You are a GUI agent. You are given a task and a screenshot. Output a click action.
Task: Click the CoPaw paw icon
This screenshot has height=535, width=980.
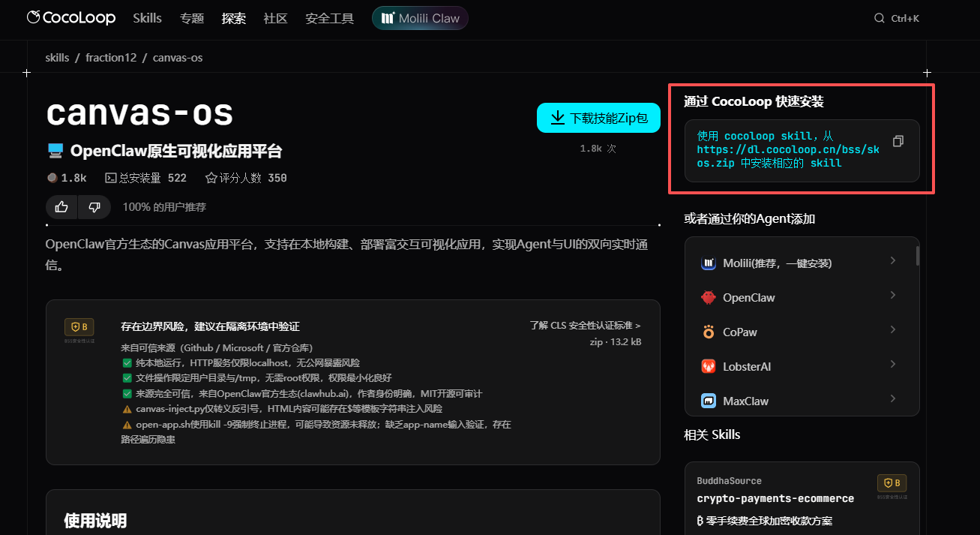pyautogui.click(x=709, y=332)
